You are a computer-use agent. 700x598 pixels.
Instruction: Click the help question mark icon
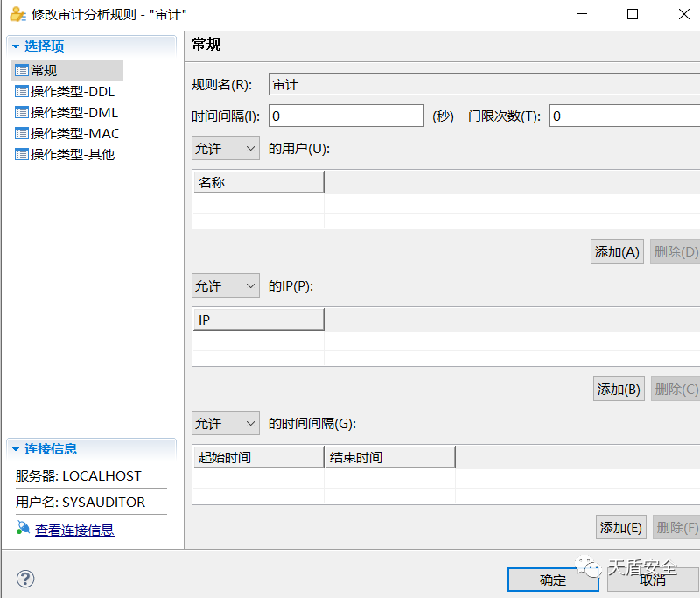(25, 579)
